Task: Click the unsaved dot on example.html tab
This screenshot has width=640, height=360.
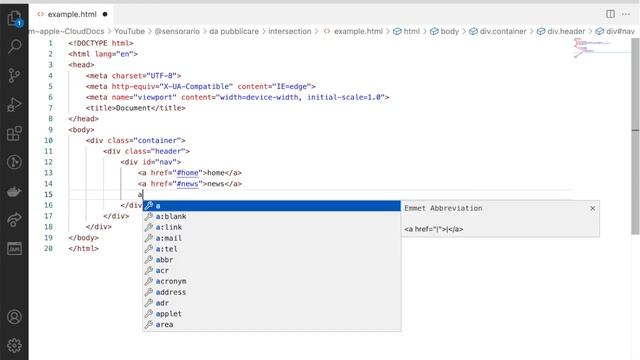Action: (105, 14)
